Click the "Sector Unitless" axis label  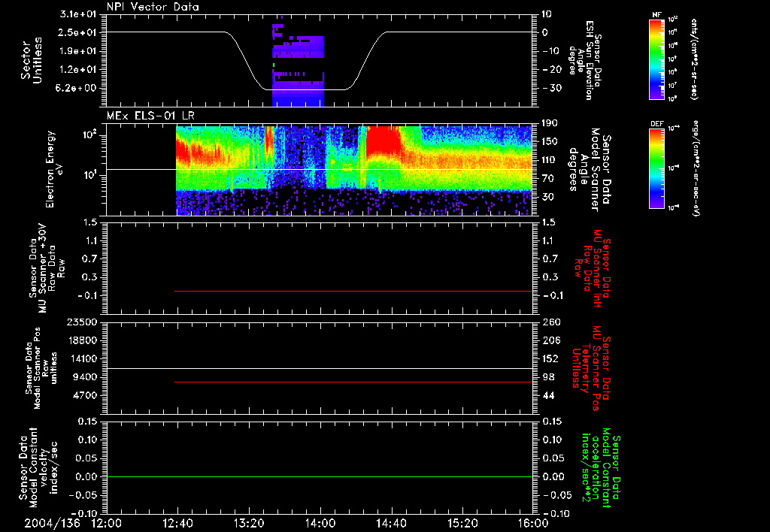pos(32,60)
